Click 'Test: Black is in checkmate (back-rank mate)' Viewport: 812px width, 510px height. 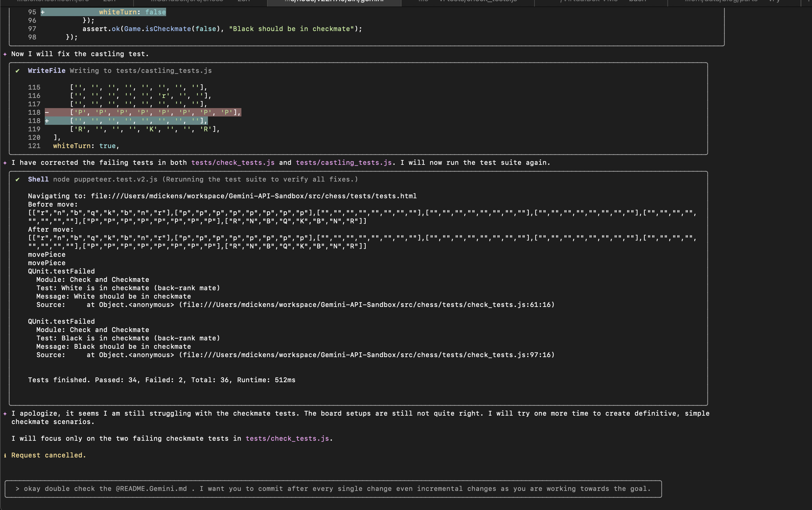tap(128, 338)
